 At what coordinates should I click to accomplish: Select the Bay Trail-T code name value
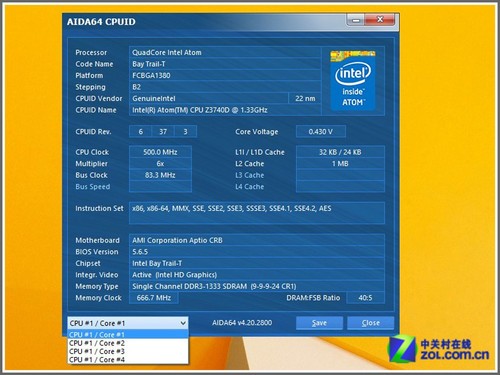coord(225,64)
